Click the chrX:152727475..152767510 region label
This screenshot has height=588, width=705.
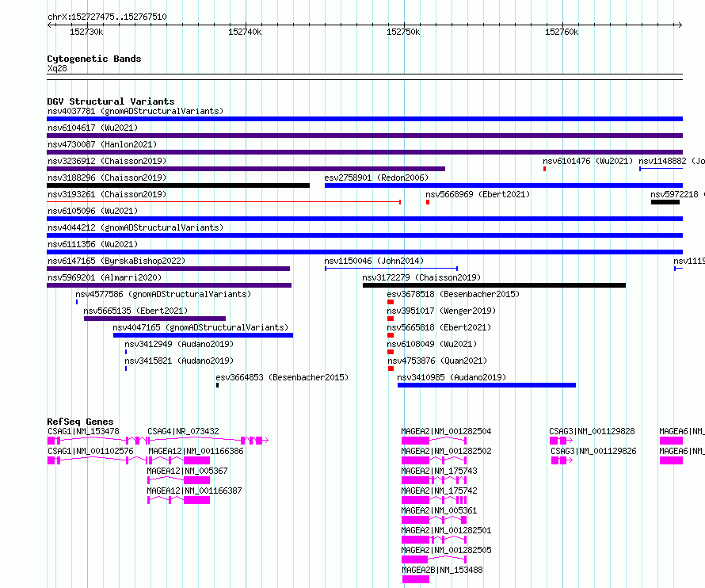coord(107,17)
